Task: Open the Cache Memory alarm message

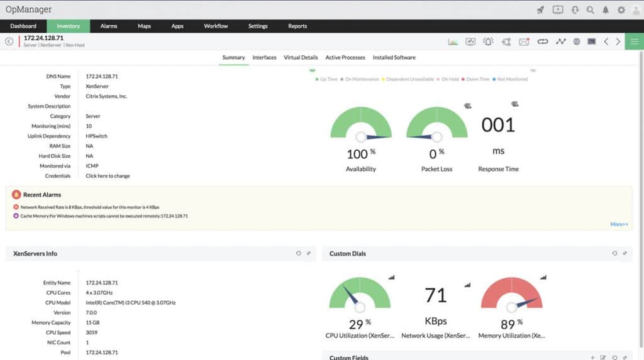Action: click(x=104, y=216)
